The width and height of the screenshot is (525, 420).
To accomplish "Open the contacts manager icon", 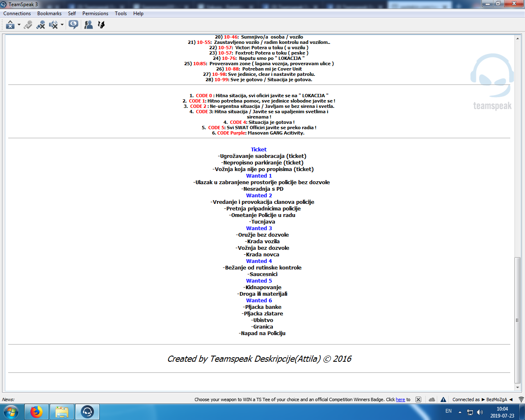I will point(89,25).
